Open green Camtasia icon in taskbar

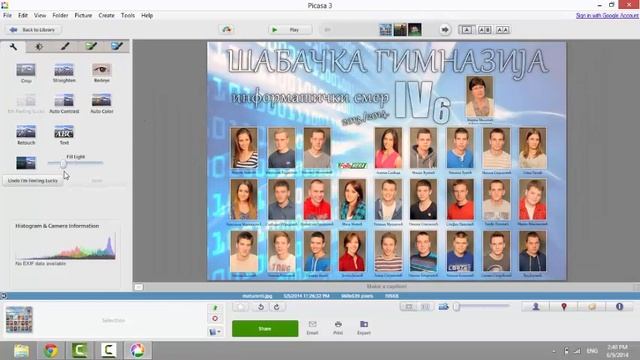pyautogui.click(x=80, y=350)
